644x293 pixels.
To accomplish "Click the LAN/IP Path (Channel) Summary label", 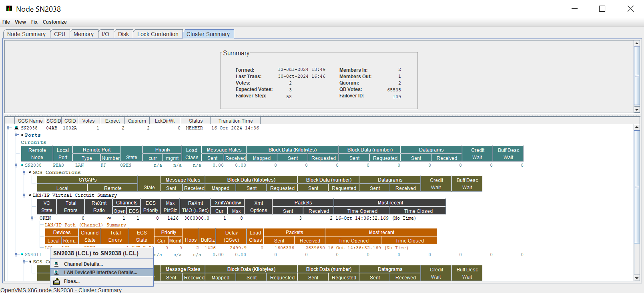I will tap(85, 225).
